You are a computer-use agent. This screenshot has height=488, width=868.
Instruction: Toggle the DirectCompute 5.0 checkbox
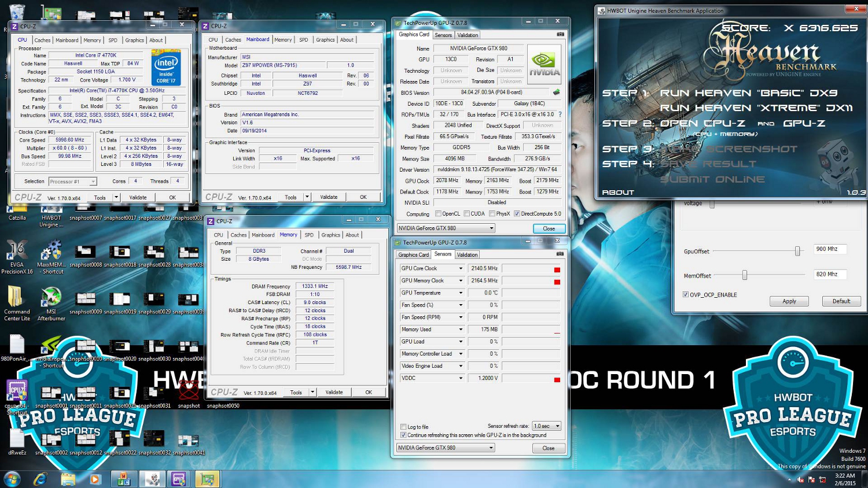click(x=517, y=214)
